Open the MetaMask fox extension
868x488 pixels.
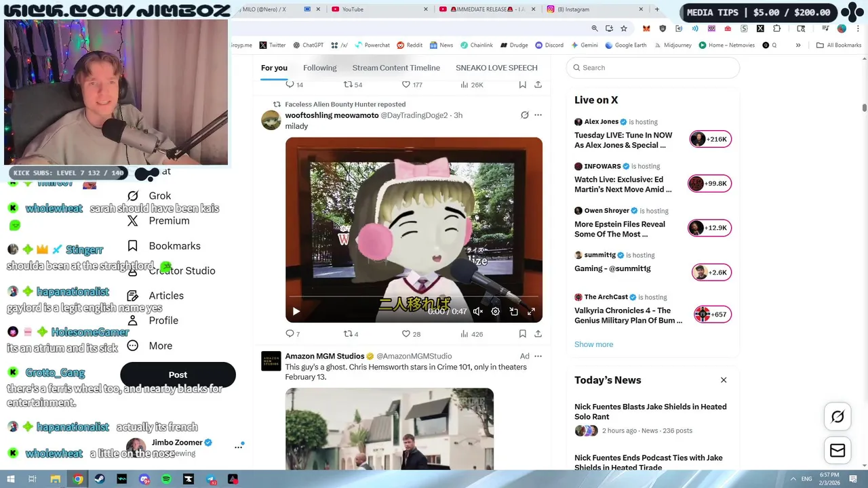pyautogui.click(x=646, y=28)
